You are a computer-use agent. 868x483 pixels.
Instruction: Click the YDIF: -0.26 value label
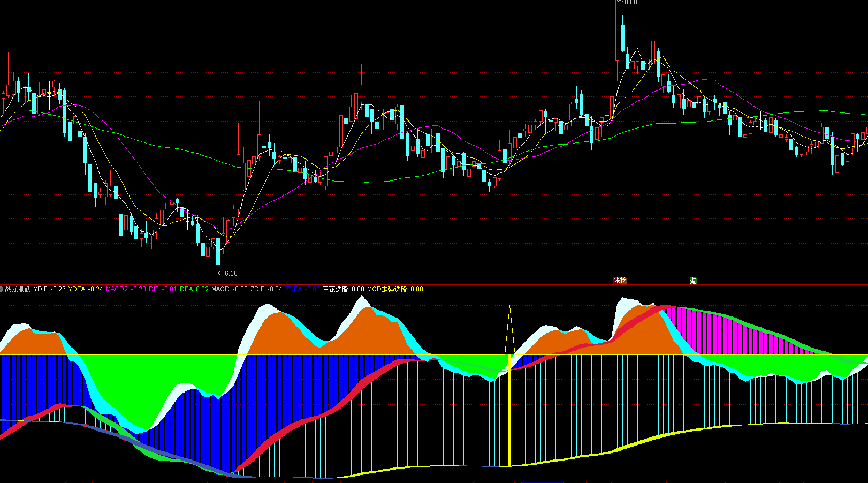(x=50, y=289)
